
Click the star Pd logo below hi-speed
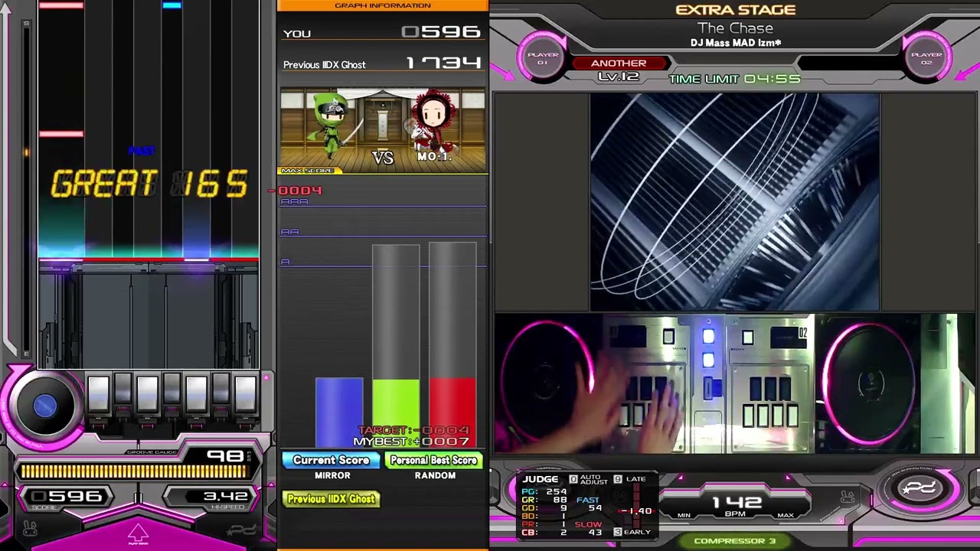tap(242, 530)
